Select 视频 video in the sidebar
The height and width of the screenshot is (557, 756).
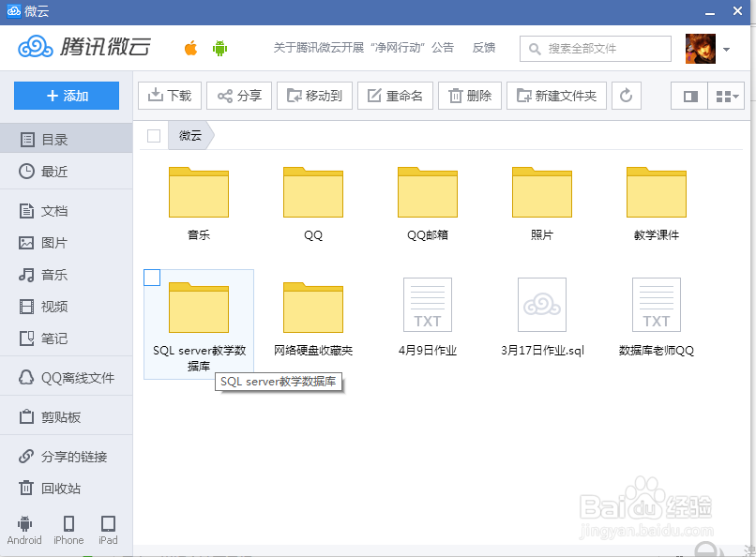(66, 307)
